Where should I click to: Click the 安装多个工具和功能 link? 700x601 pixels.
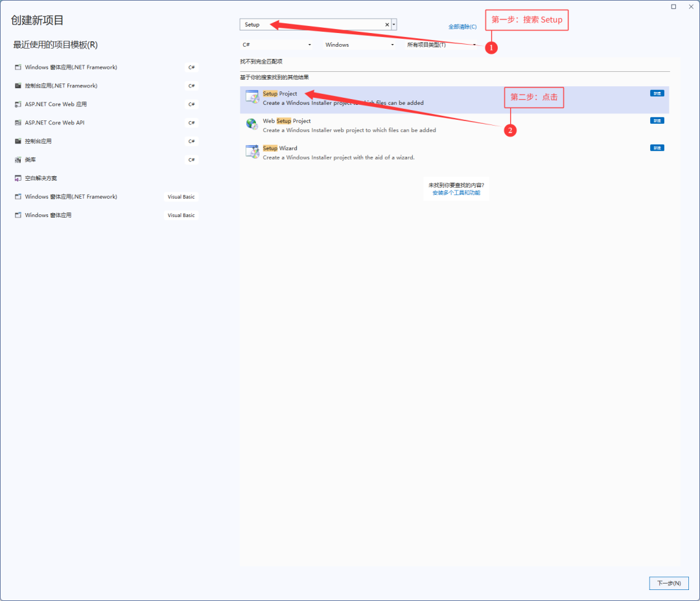coord(456,193)
